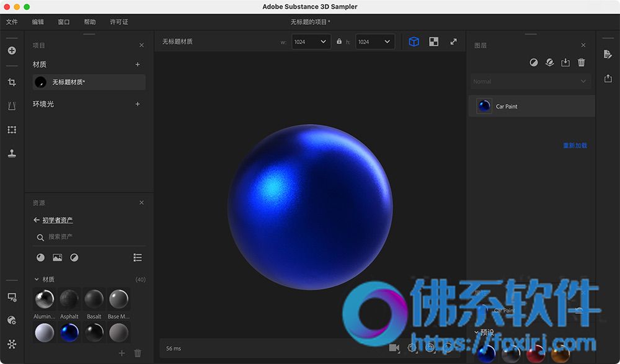Delete asset with trash at assets panel bottom
The width and height of the screenshot is (620, 364).
(138, 353)
